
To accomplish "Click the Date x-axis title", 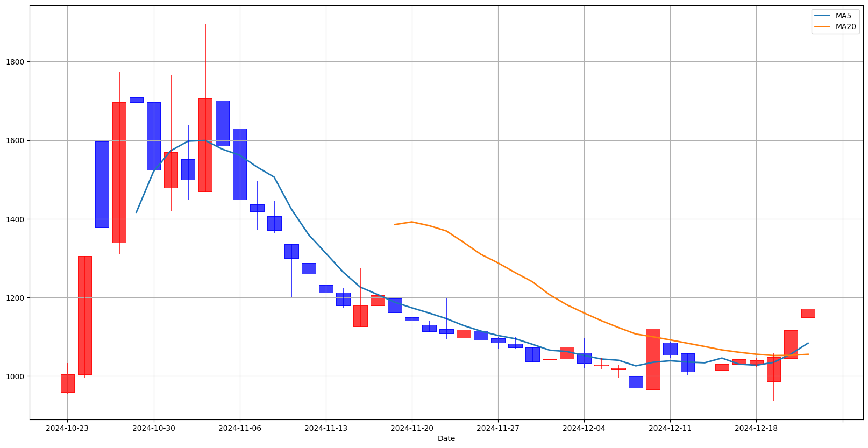I will 446,438.
